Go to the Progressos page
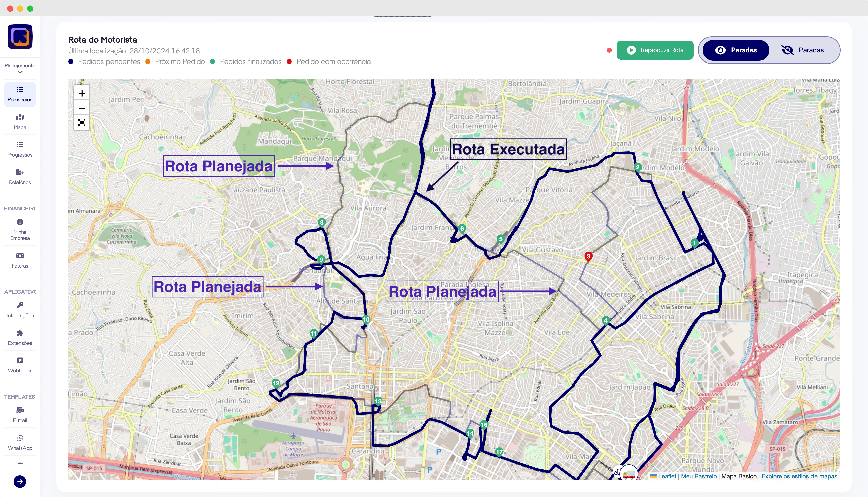The width and height of the screenshot is (868, 497). [x=20, y=149]
